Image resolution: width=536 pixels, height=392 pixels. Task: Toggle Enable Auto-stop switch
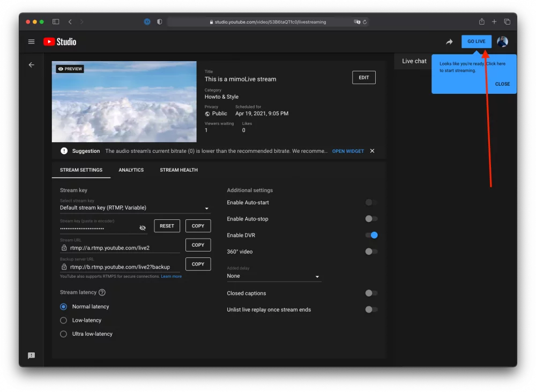[371, 219]
